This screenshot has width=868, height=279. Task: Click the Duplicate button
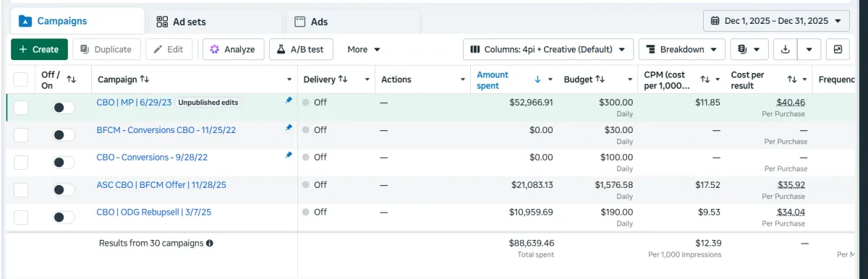[106, 49]
